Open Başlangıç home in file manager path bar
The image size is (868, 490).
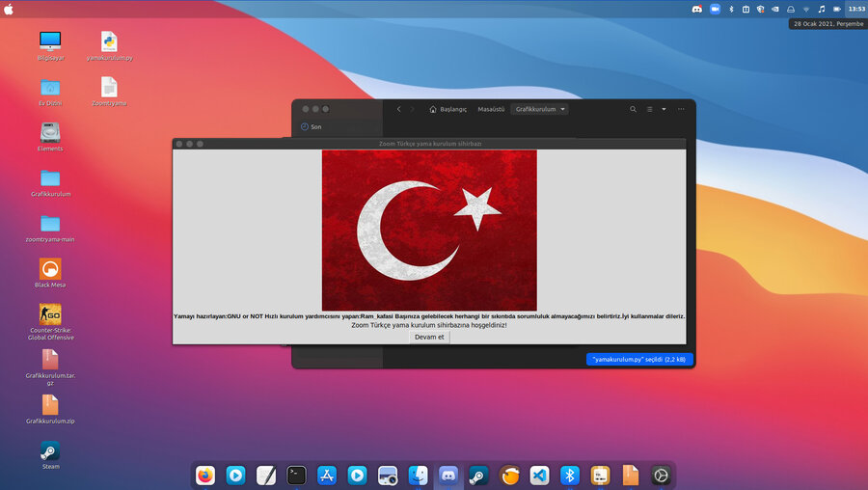[x=448, y=109]
